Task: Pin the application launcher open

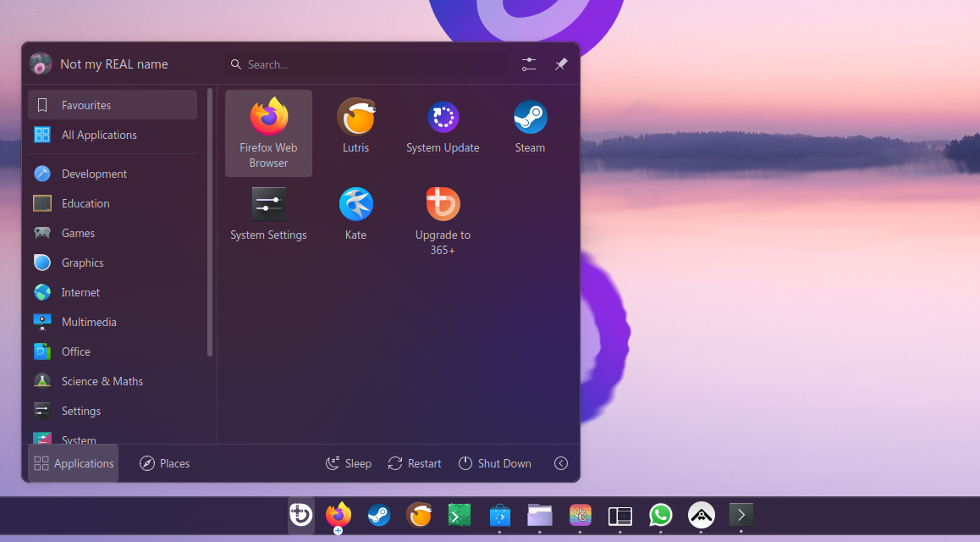Action: click(x=561, y=64)
